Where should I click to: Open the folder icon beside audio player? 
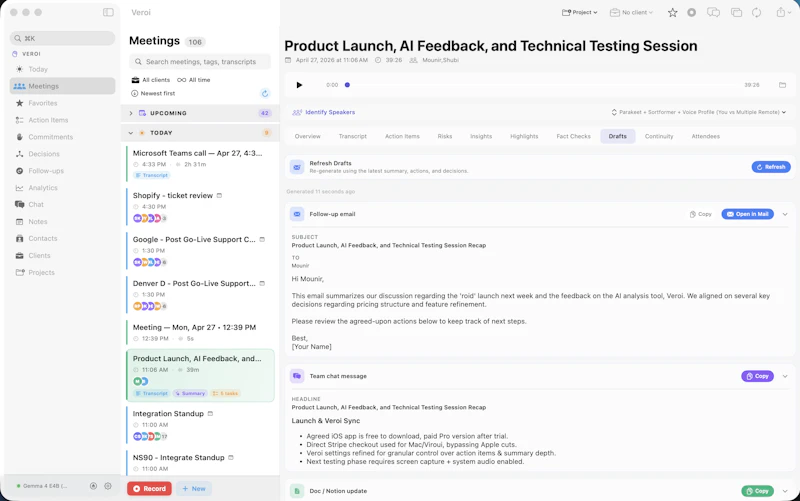pos(782,85)
